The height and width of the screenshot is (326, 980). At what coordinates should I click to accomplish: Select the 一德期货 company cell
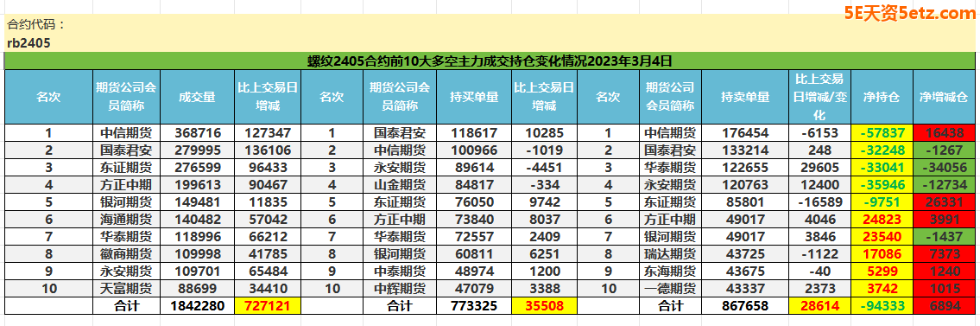click(x=670, y=289)
